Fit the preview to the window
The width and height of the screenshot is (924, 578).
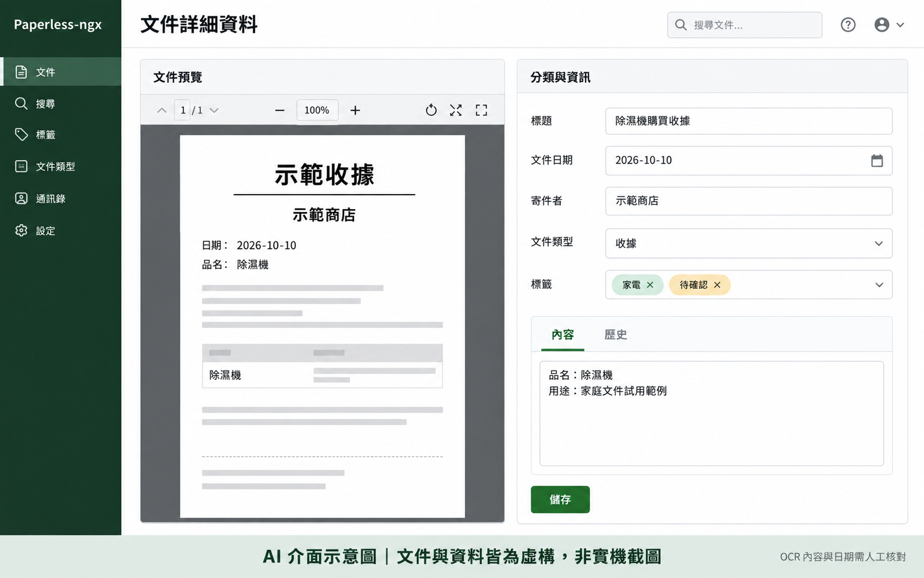click(456, 110)
